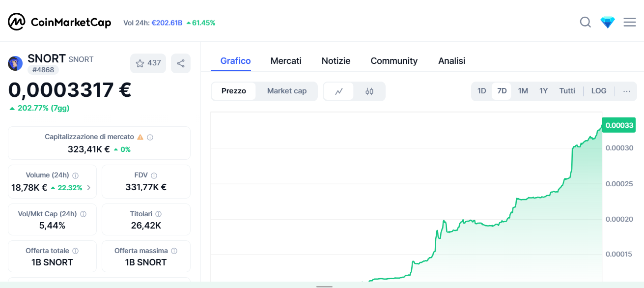Viewport: 644px width, 288px height.
Task: Click the 0.00025 y-axis label
Action: click(619, 184)
